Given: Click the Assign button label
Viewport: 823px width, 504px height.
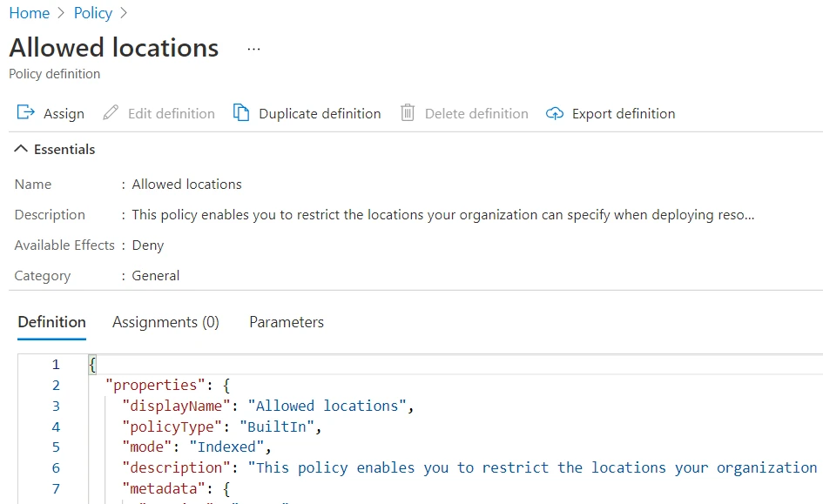Looking at the screenshot, I should click(x=62, y=113).
